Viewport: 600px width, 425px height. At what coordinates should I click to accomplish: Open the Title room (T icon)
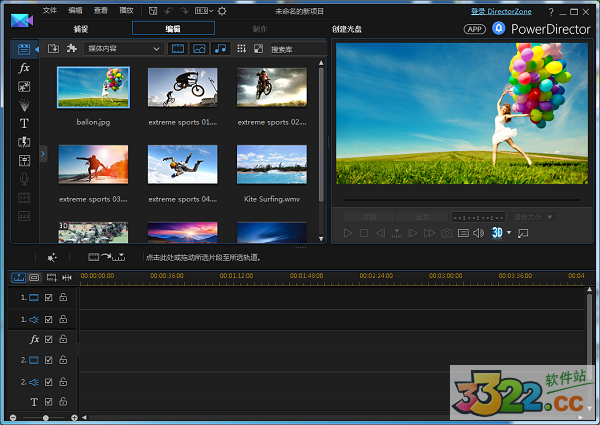click(24, 123)
